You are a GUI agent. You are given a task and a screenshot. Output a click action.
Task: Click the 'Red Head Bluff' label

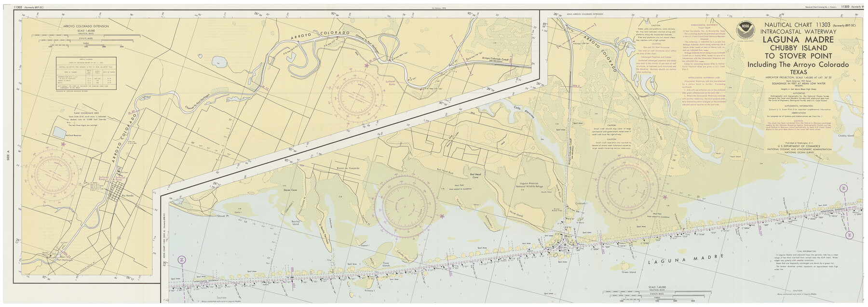click(x=444, y=170)
